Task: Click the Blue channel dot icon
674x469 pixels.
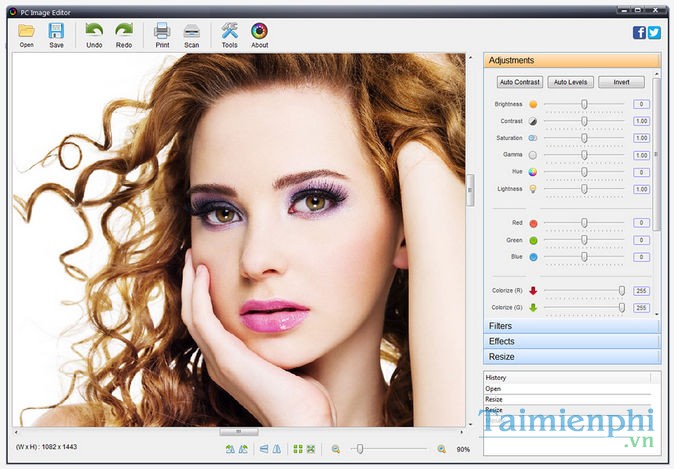Action: 533,257
